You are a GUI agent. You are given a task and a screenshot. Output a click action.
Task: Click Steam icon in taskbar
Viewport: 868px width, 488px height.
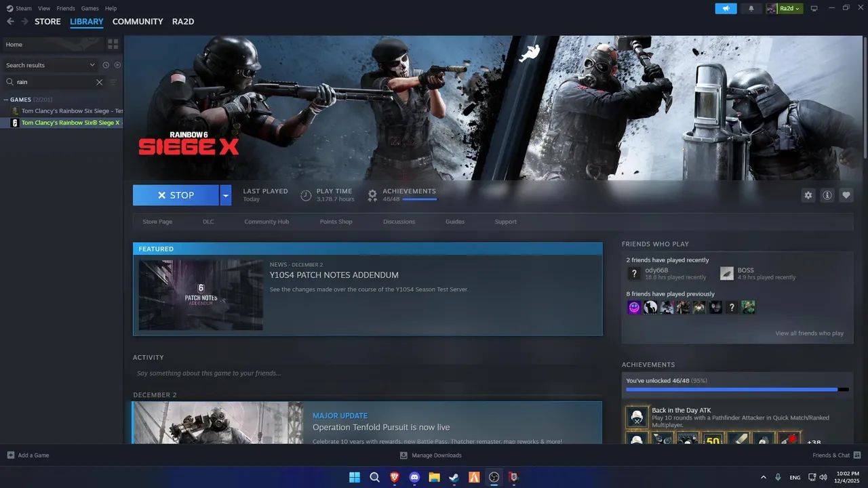coord(454,477)
